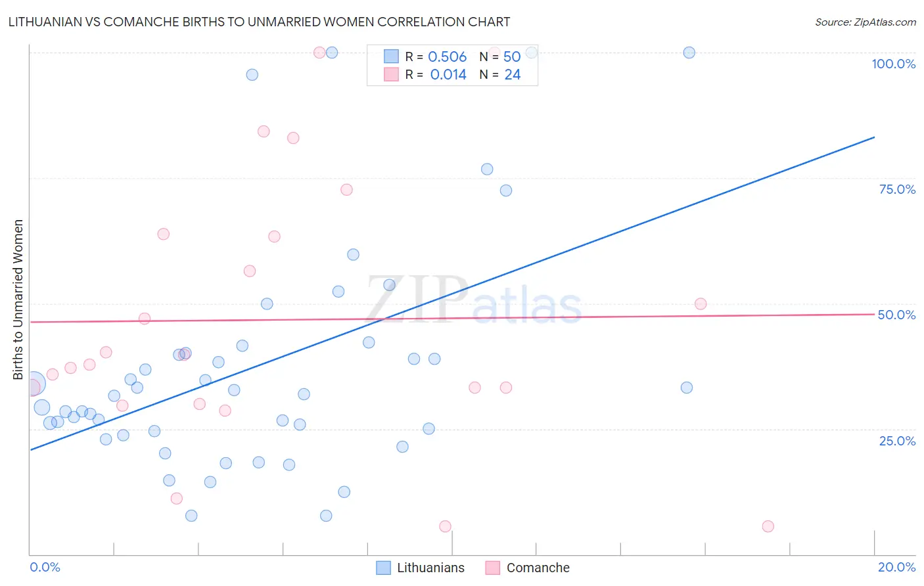Image resolution: width=924 pixels, height=586 pixels.
Task: Click the Births to Unmarried Women axis label
Action: click(18, 300)
